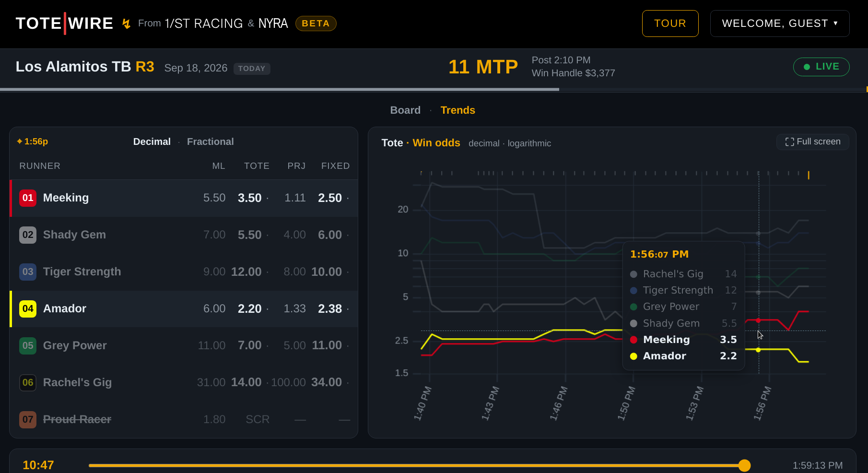Change the logarithmic chart scale option
This screenshot has width=868, height=473.
coord(529,143)
